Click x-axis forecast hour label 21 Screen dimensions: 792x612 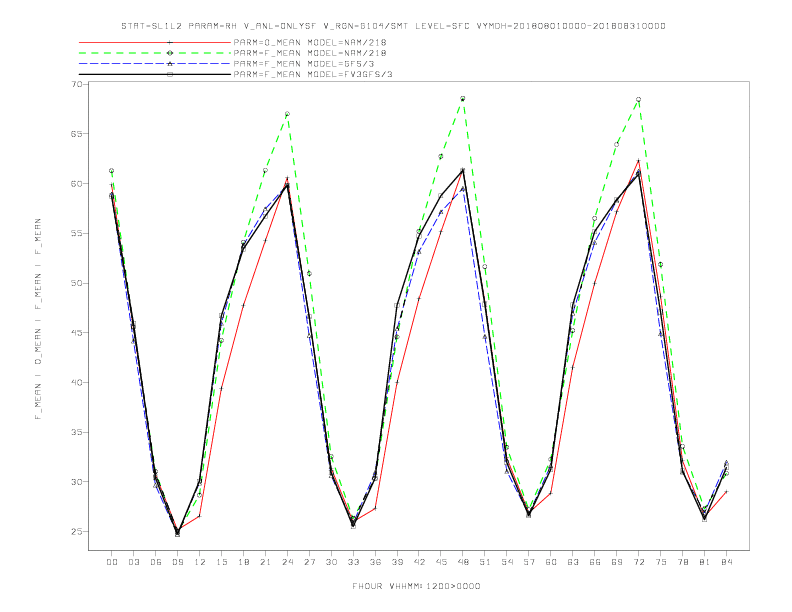pos(265,562)
